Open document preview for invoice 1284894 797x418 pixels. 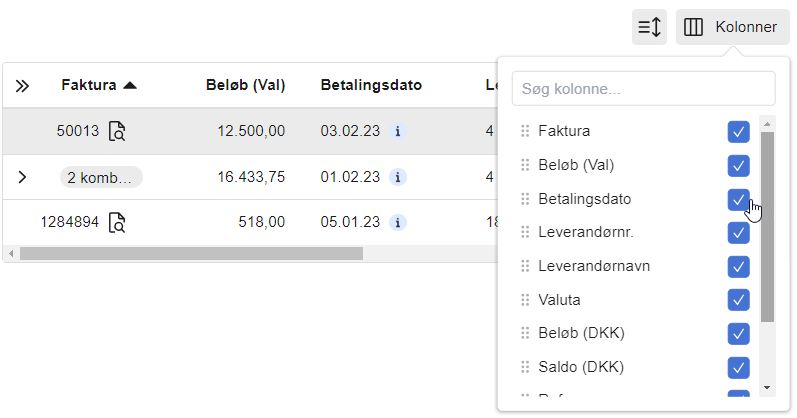click(x=117, y=223)
